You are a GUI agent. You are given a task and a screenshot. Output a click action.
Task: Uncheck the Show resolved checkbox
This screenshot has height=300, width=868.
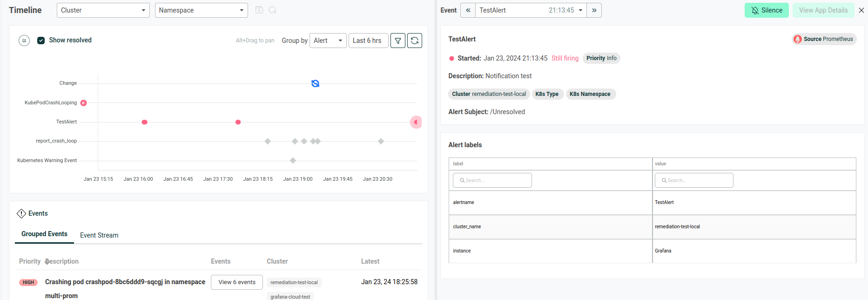pyautogui.click(x=41, y=41)
